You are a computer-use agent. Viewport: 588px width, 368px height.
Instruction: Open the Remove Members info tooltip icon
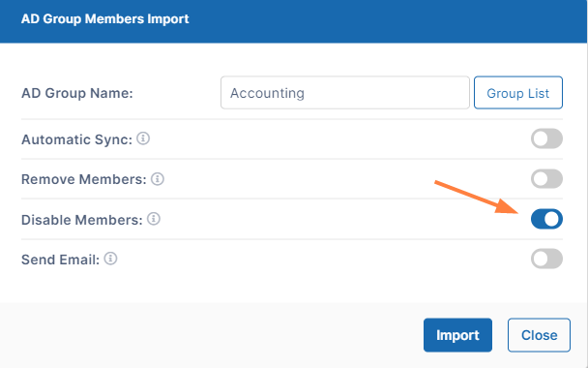tap(158, 179)
